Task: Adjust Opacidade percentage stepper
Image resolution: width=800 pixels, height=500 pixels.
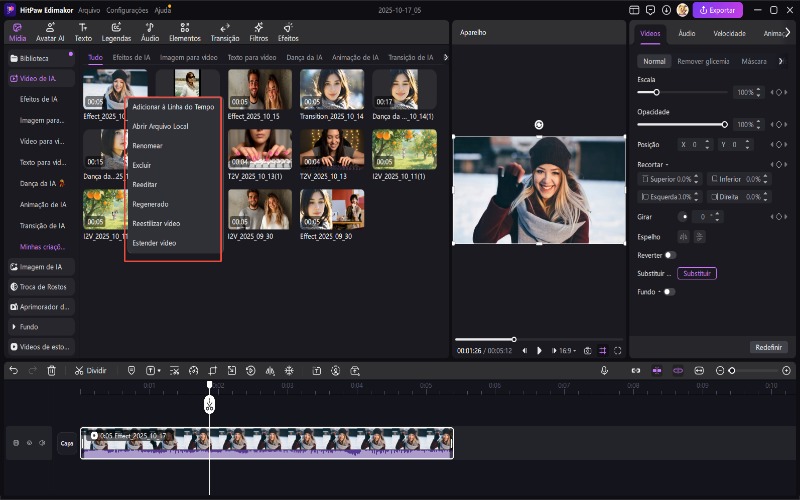Action: [x=758, y=124]
